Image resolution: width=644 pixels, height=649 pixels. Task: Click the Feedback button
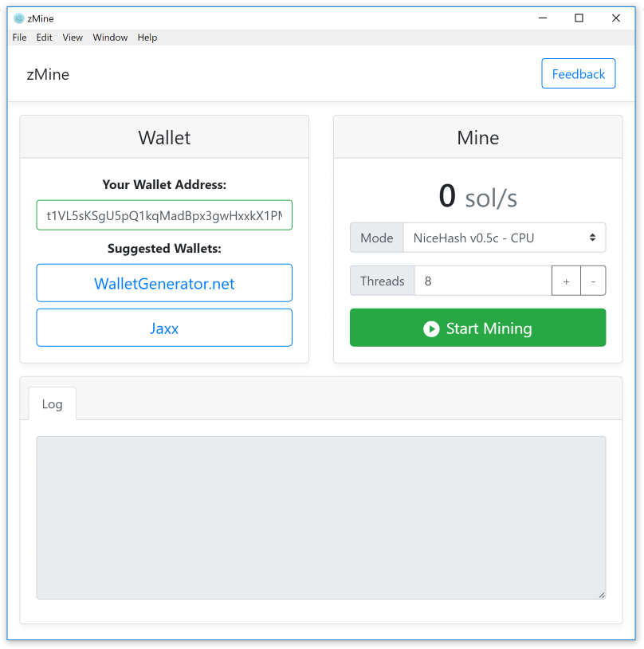pos(578,73)
